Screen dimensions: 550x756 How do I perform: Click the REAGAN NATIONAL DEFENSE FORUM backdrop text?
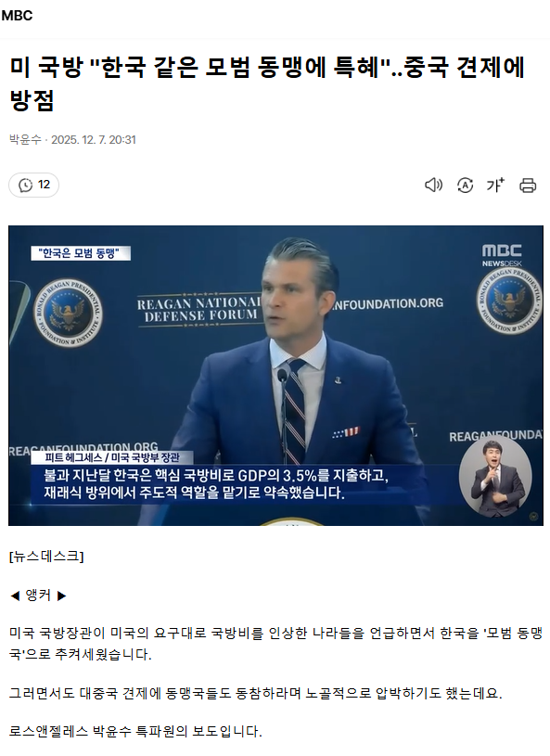click(198, 310)
